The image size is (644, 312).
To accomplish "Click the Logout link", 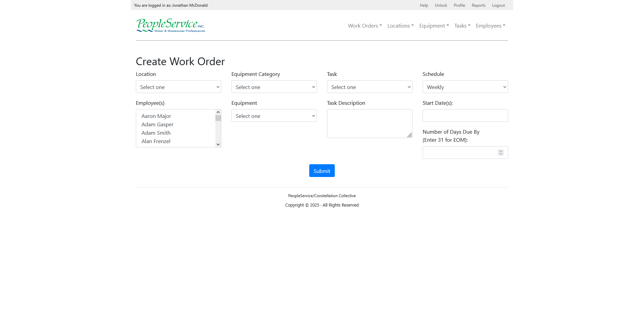I will click(x=498, y=5).
